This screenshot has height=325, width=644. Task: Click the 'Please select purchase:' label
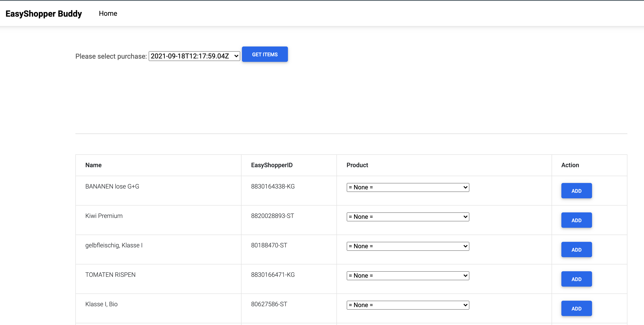(111, 56)
